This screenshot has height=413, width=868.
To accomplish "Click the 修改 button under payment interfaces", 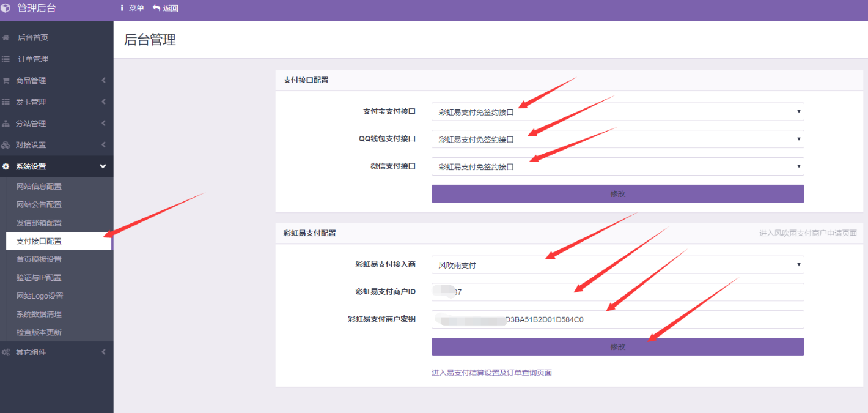I will coord(617,193).
